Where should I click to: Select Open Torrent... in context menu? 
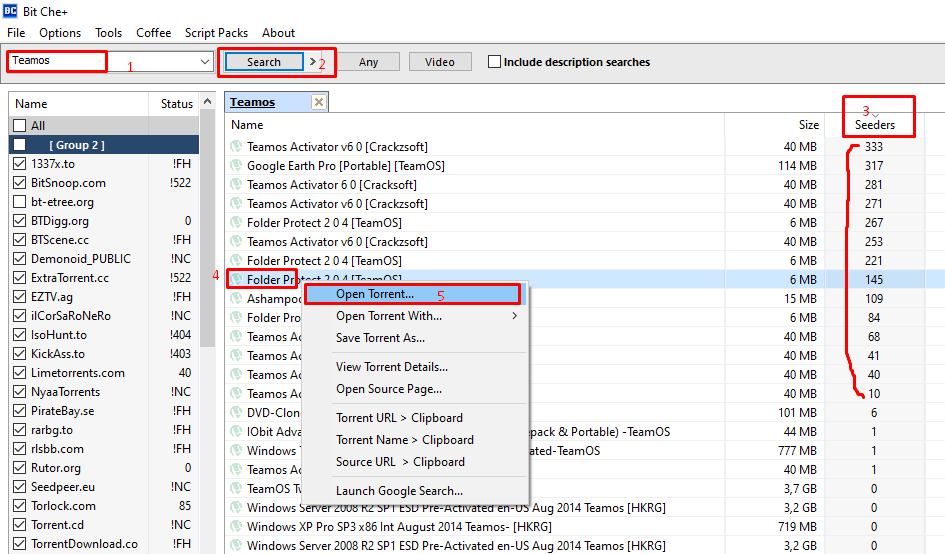(413, 294)
